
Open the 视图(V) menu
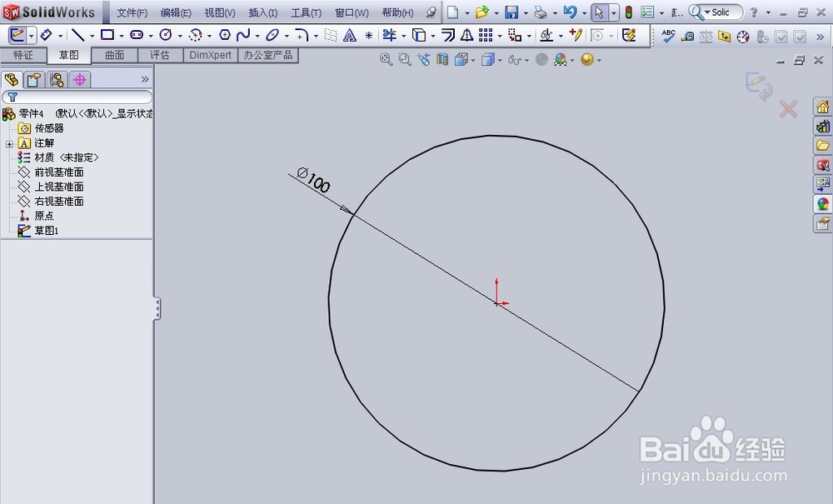tap(220, 12)
